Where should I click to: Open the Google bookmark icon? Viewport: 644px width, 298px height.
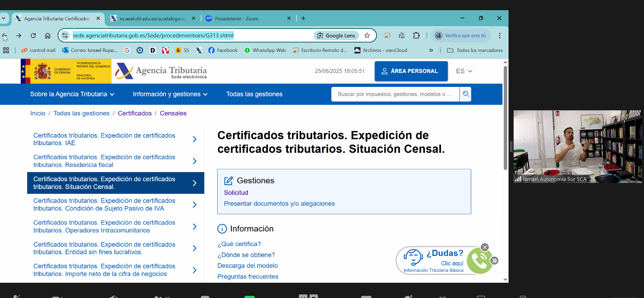point(127,50)
